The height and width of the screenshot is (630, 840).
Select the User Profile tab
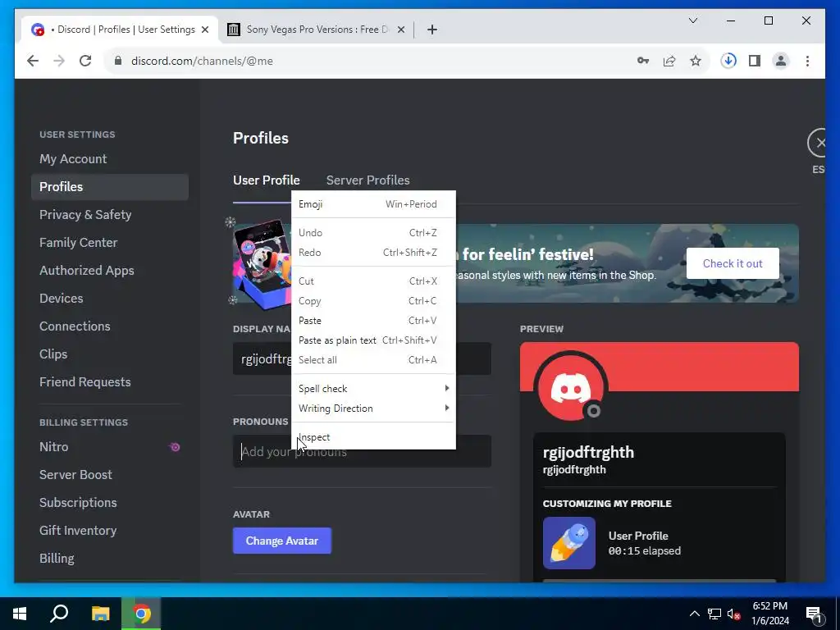(x=267, y=180)
